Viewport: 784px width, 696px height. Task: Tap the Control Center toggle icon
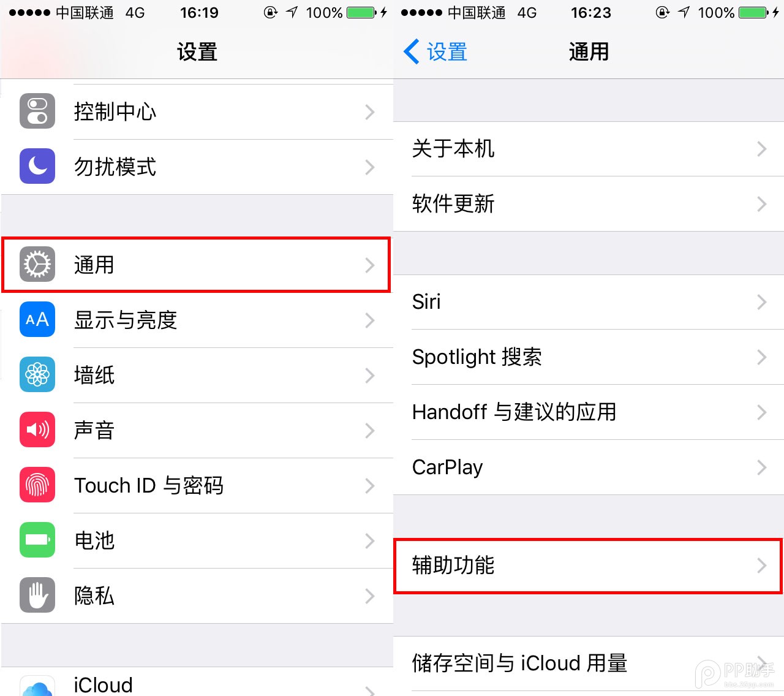(37, 112)
